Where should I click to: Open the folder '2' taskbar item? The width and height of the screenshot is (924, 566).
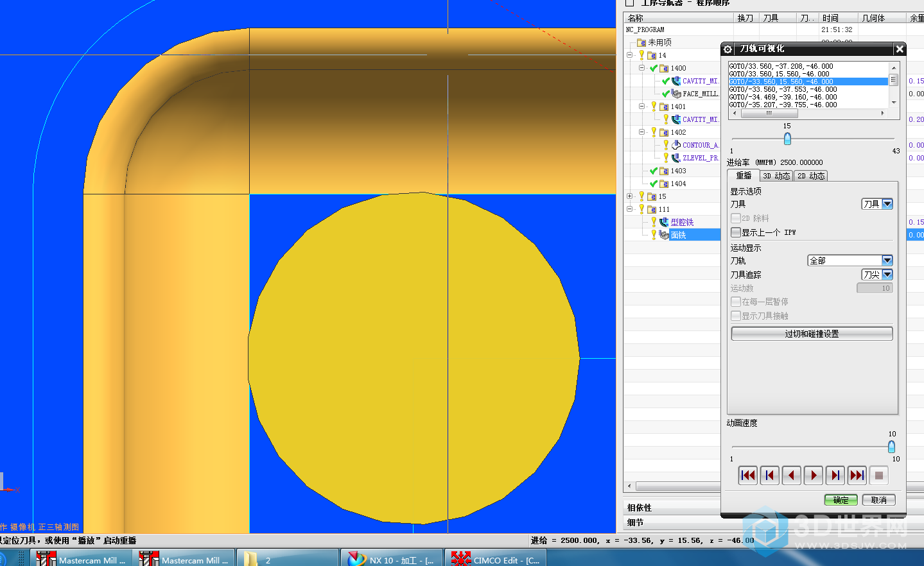tap(288, 558)
